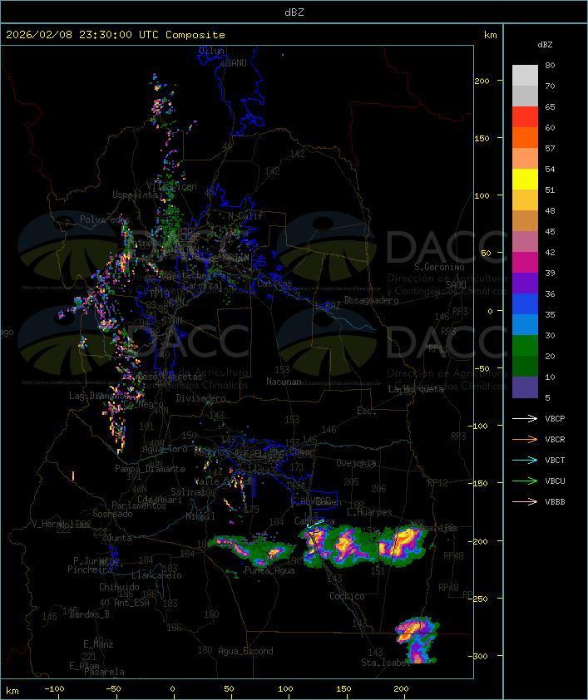Pick the tan swatch between 48 and 45

tap(525, 220)
